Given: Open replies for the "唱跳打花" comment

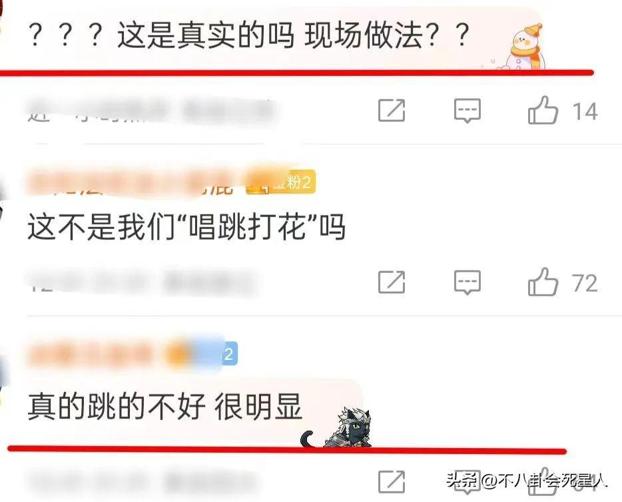Looking at the screenshot, I should 467,283.
